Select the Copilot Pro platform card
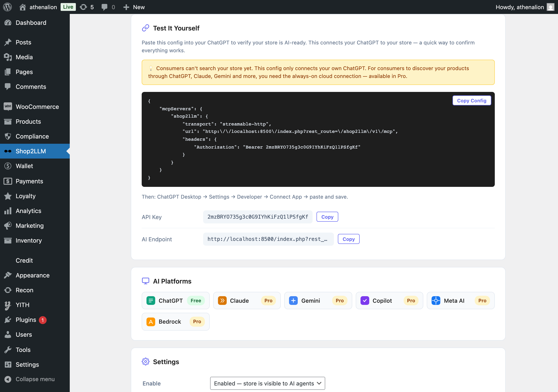Image resolution: width=558 pixels, height=392 pixels. pyautogui.click(x=389, y=301)
